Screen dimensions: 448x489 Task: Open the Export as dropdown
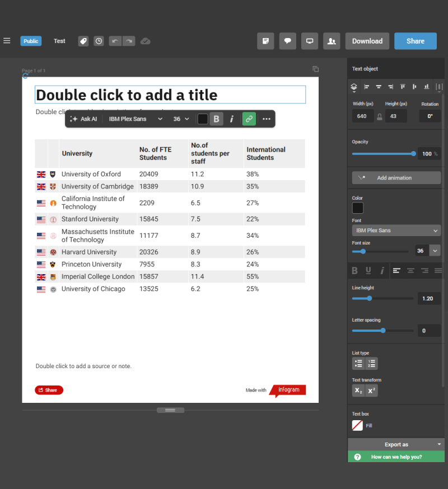(x=396, y=444)
